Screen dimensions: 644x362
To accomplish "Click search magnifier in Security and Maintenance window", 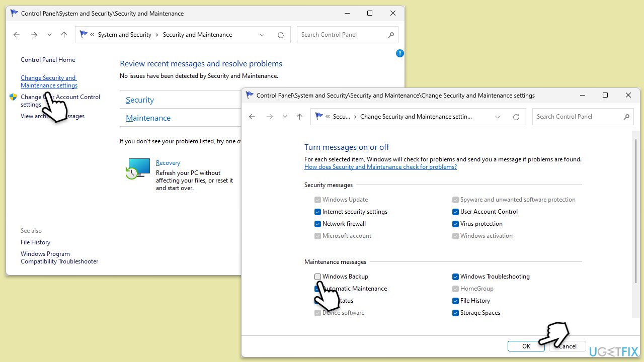I will click(x=391, y=35).
